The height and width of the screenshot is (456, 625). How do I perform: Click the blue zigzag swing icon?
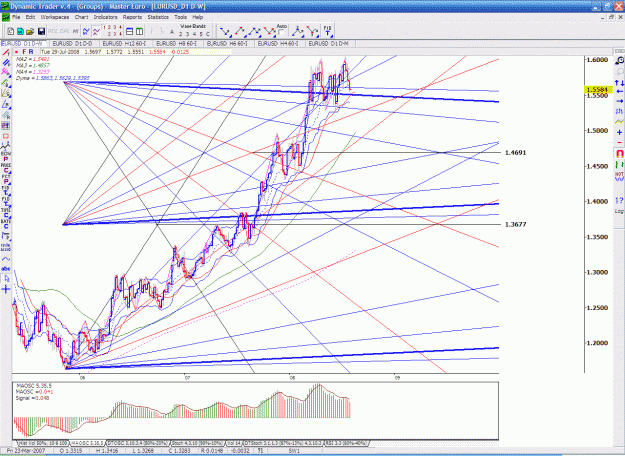point(86,31)
